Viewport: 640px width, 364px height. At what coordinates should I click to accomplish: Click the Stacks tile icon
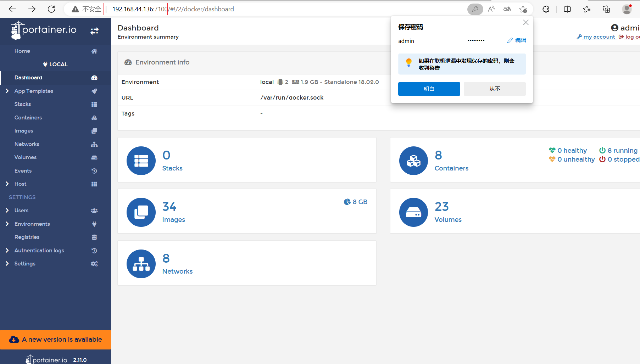coord(141,161)
